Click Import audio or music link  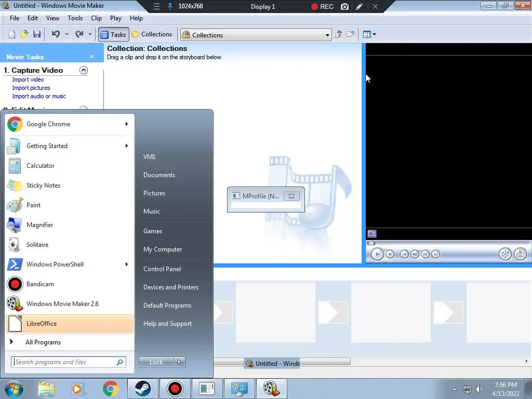pyautogui.click(x=39, y=96)
